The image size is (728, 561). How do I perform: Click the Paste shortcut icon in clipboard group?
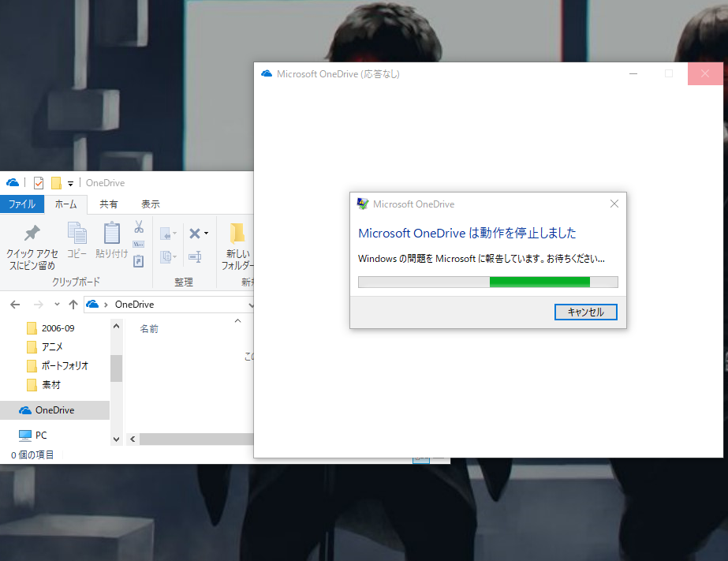(x=138, y=261)
